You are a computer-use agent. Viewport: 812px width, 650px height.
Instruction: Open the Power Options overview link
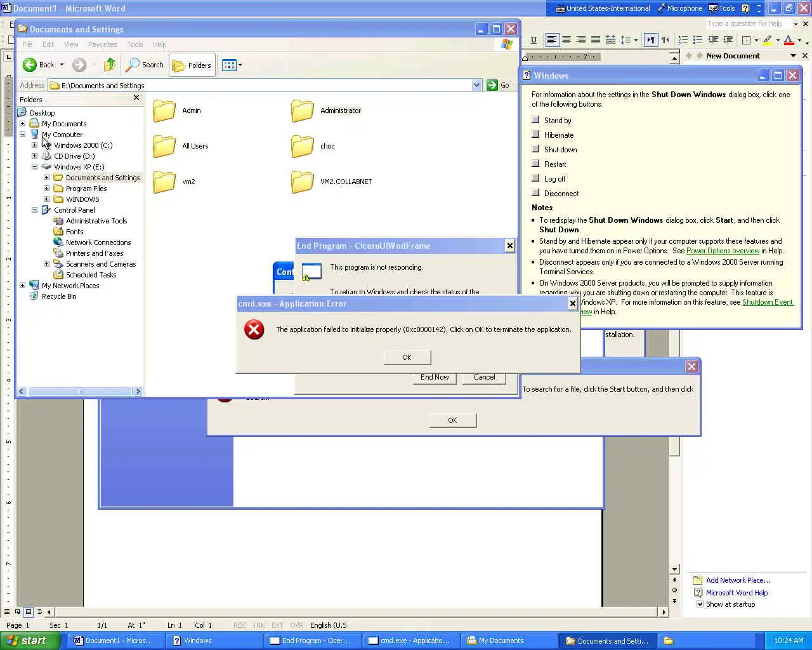[x=723, y=251]
